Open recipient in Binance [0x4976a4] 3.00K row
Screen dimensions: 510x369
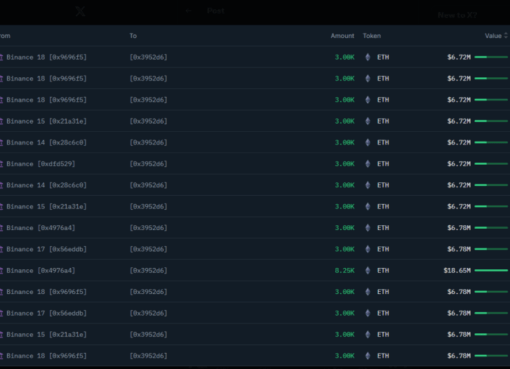click(x=148, y=228)
